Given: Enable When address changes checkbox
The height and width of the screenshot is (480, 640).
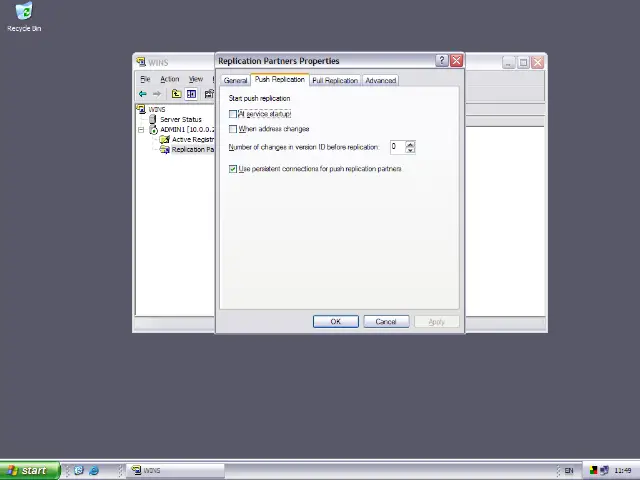Looking at the screenshot, I should [234, 129].
